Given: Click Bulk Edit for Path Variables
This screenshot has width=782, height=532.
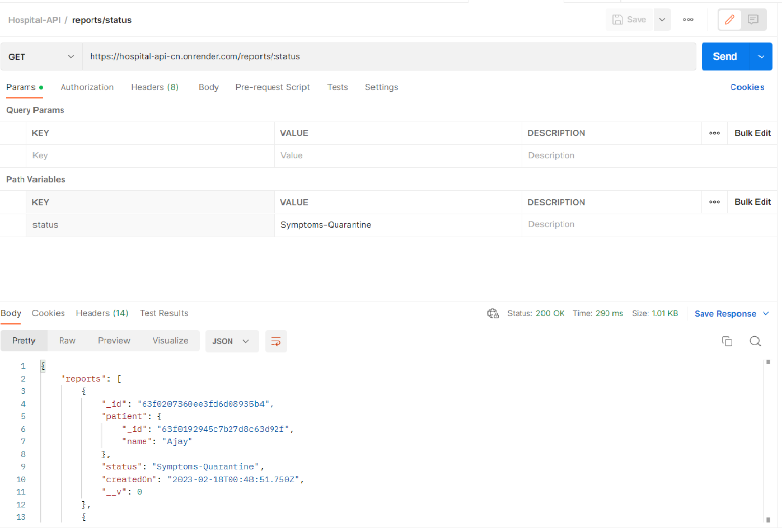Looking at the screenshot, I should click(x=752, y=202).
